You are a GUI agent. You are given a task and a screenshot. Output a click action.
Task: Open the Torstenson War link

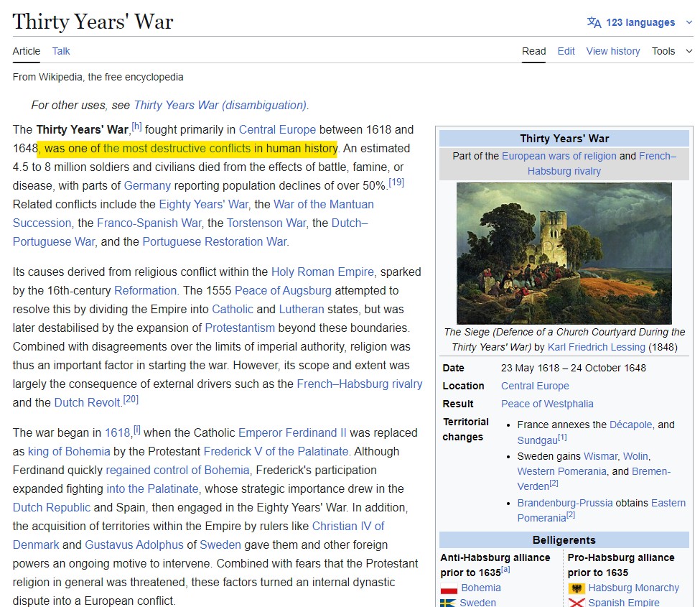[266, 223]
